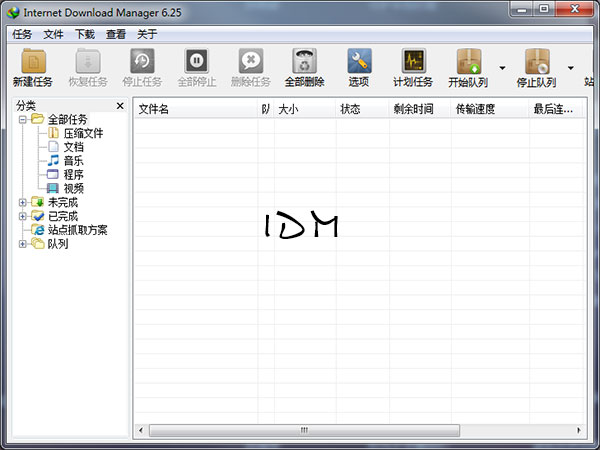Select the 音乐 category

tap(73, 161)
